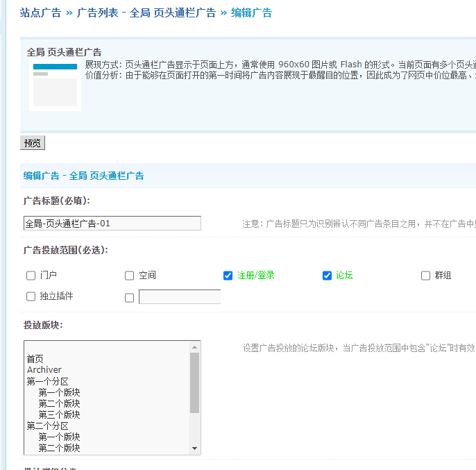Uncheck the 论坛 checkbox
Viewport: 476px width, 470px height.
coord(327,276)
